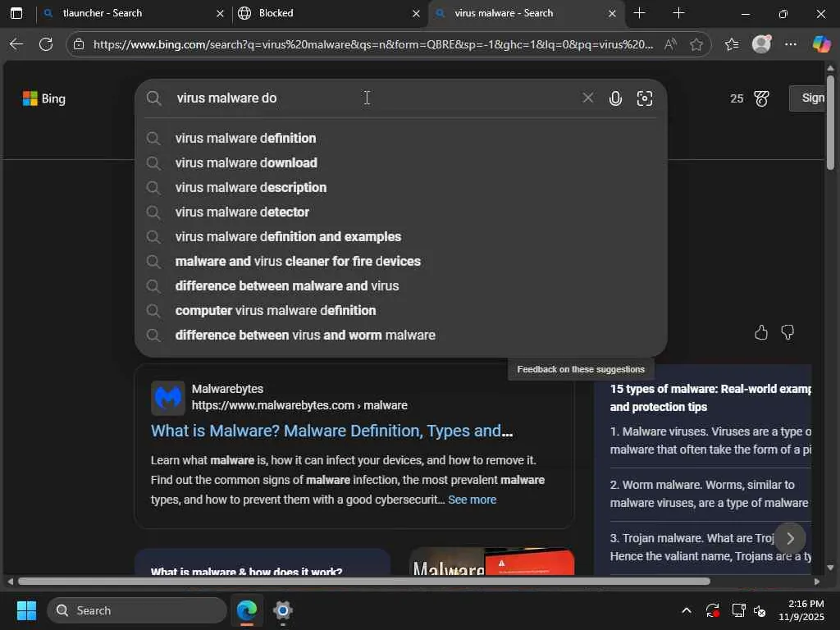Open the browser profile avatar

761,44
